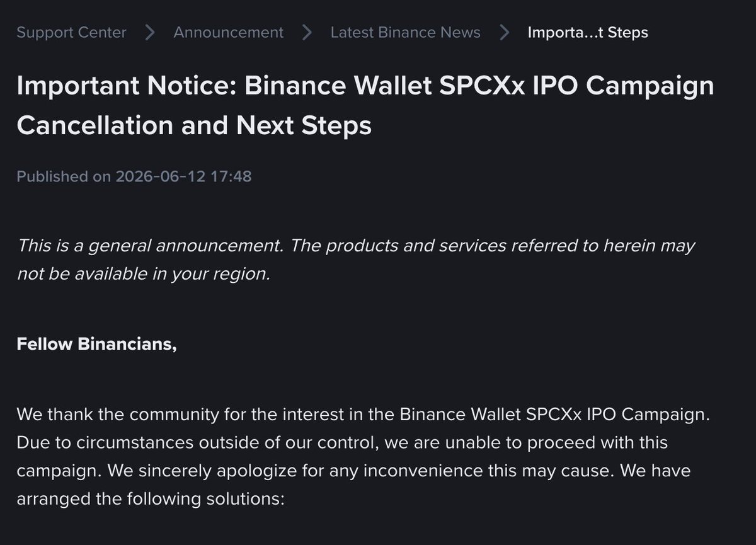Go to the Announcement breadcrumb page
Screen dimensions: 756x545
click(x=229, y=32)
